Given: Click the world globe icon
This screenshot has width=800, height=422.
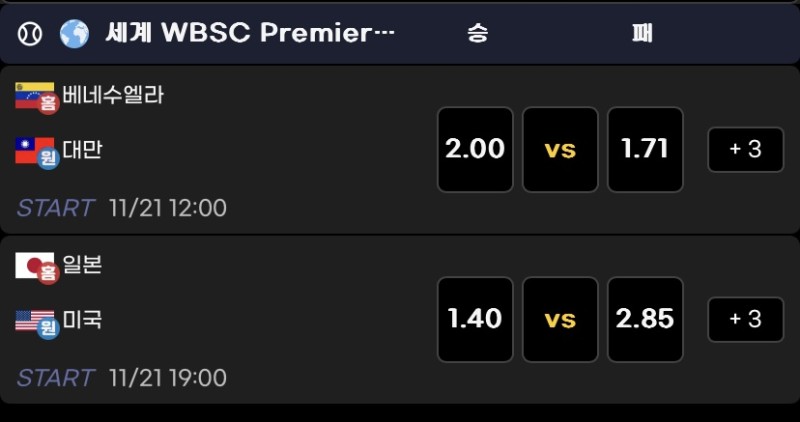Looking at the screenshot, I should 74,33.
